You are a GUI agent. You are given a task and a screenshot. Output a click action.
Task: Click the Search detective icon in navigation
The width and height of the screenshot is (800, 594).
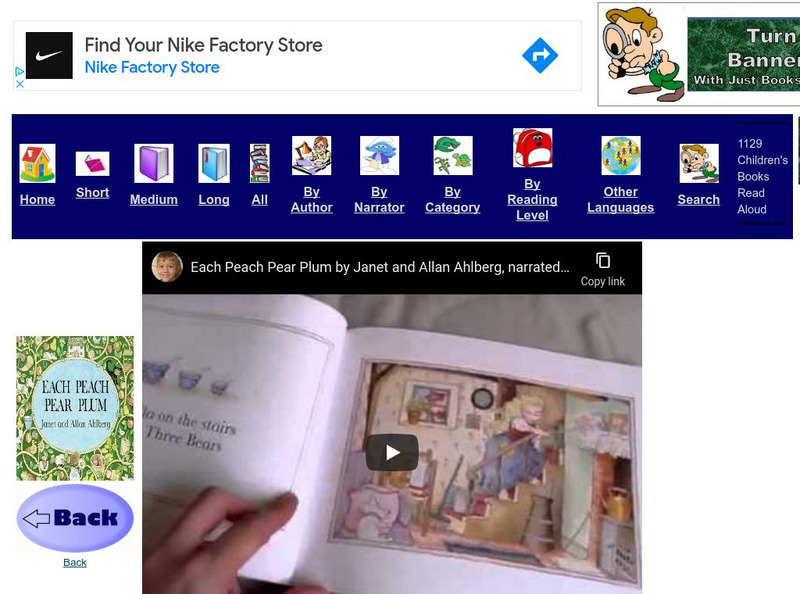click(x=698, y=163)
